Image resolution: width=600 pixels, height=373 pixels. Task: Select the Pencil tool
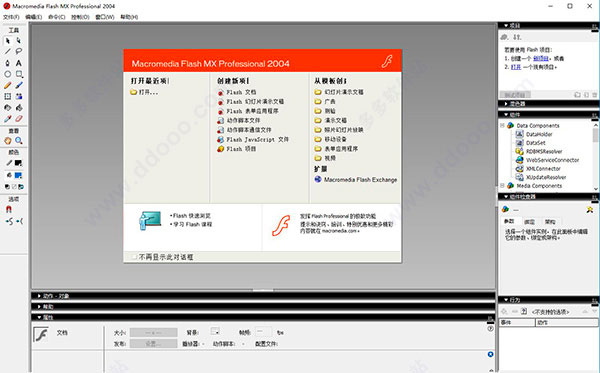click(x=7, y=85)
